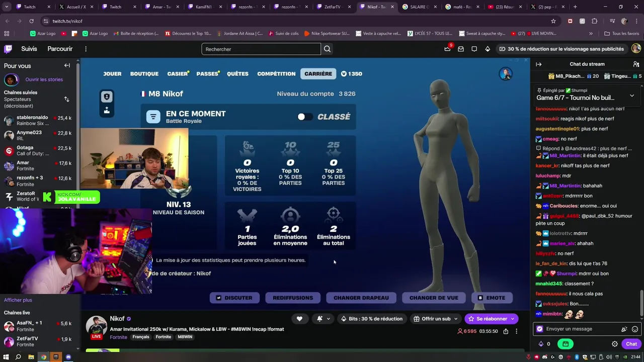Image resolution: width=644 pixels, height=362 pixels.
Task: Open the whispers speech bubble icon
Action: pyautogui.click(x=474, y=49)
